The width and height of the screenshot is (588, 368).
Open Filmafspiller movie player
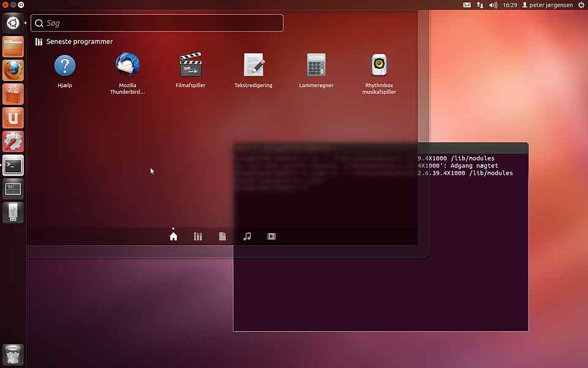point(190,66)
